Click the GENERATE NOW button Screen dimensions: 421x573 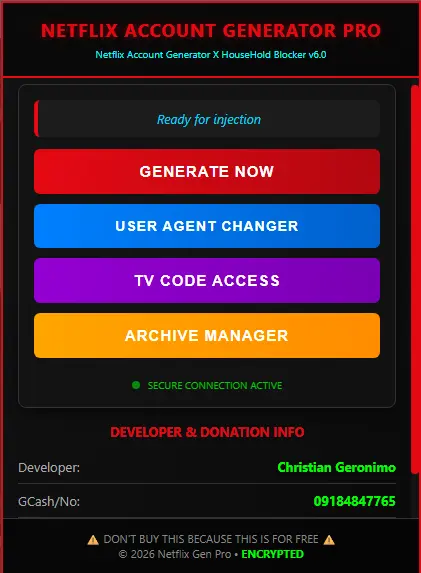[x=207, y=171]
